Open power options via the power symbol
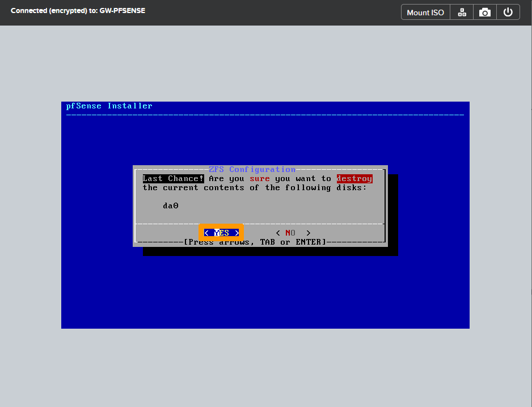 (508, 11)
